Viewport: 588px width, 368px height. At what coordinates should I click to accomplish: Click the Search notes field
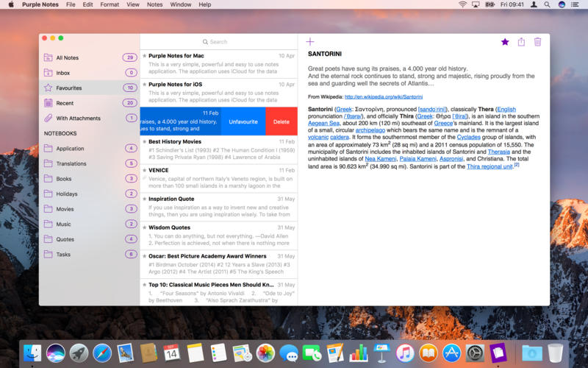coord(218,42)
